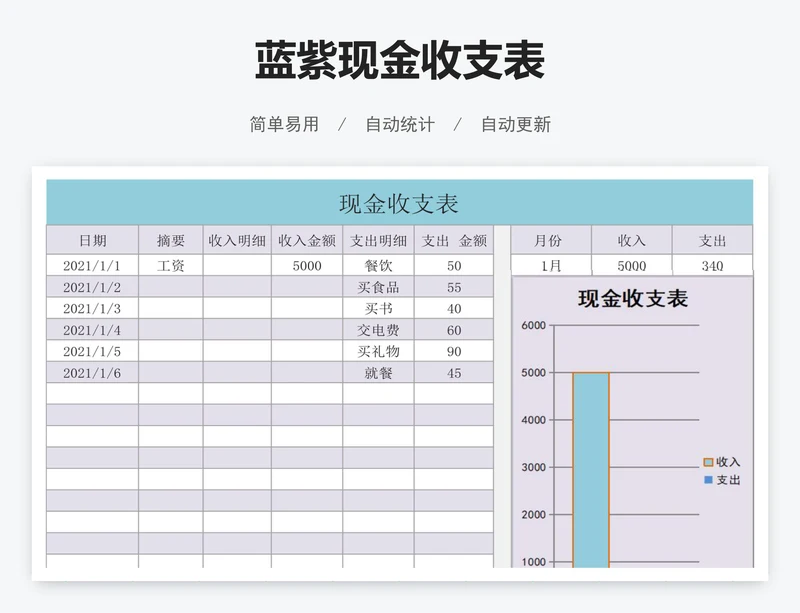Select the 日期 column header
This screenshot has height=613, width=800.
pos(92,240)
